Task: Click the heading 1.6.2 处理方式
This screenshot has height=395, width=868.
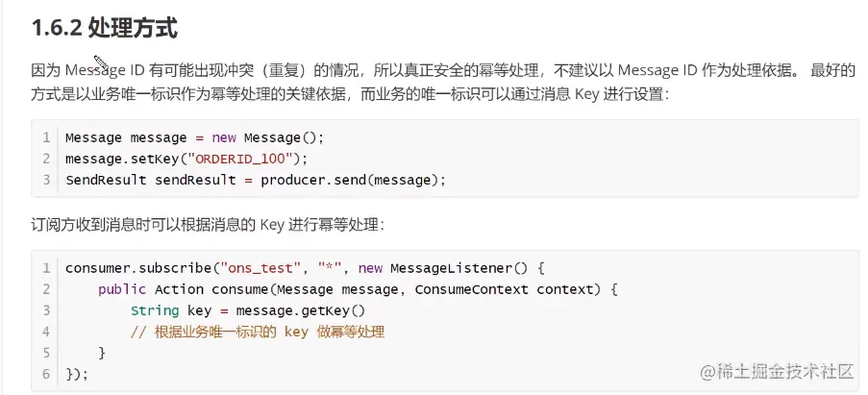Action: 105,29
